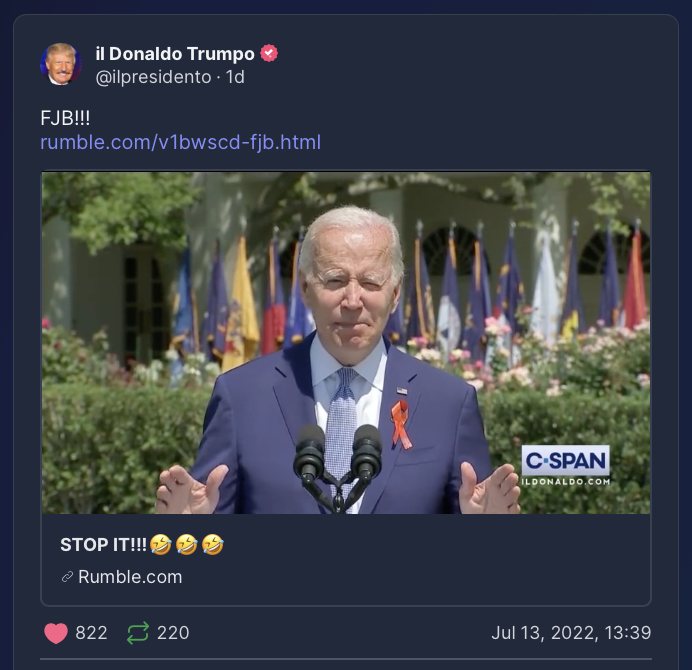Viewport: 692px width, 670px height.
Task: Open the STOP IT!!! card title
Action: point(103,545)
